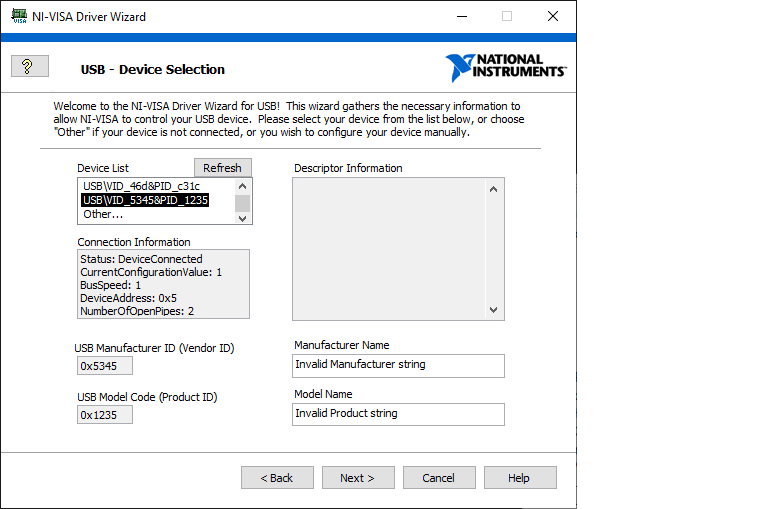The image size is (768, 509).
Task: Click Descriptor Information scroll up arrow
Action: 494,189
